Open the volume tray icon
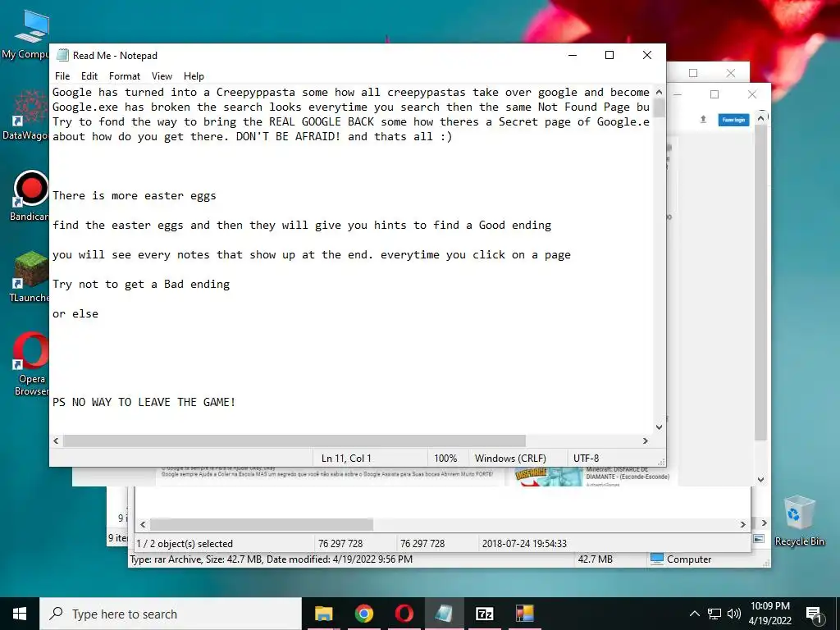 (x=734, y=614)
